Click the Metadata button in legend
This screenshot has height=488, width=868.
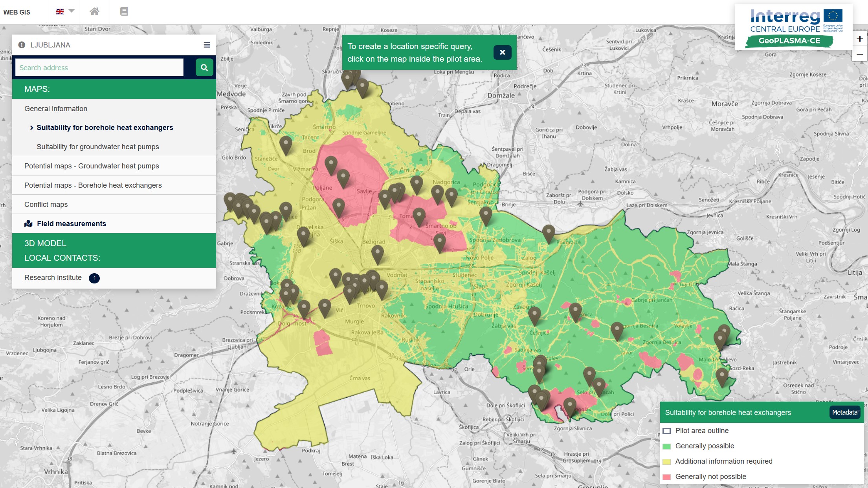click(x=844, y=412)
